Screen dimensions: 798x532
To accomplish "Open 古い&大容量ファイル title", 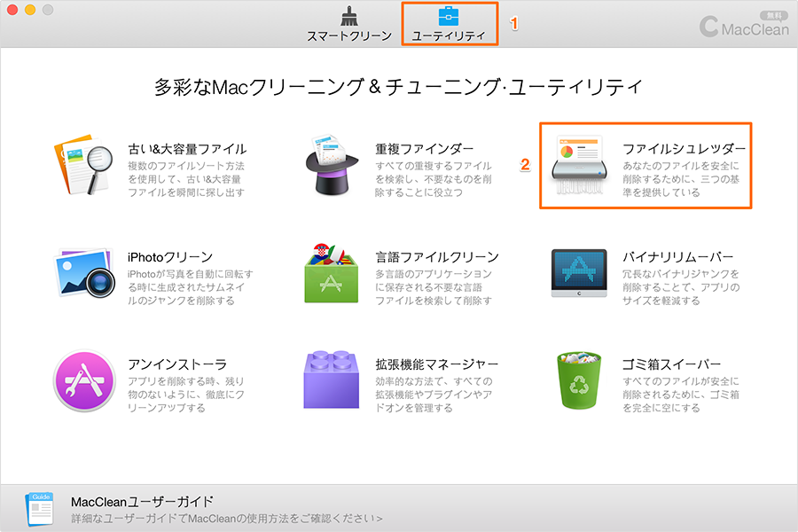I will 187,149.
